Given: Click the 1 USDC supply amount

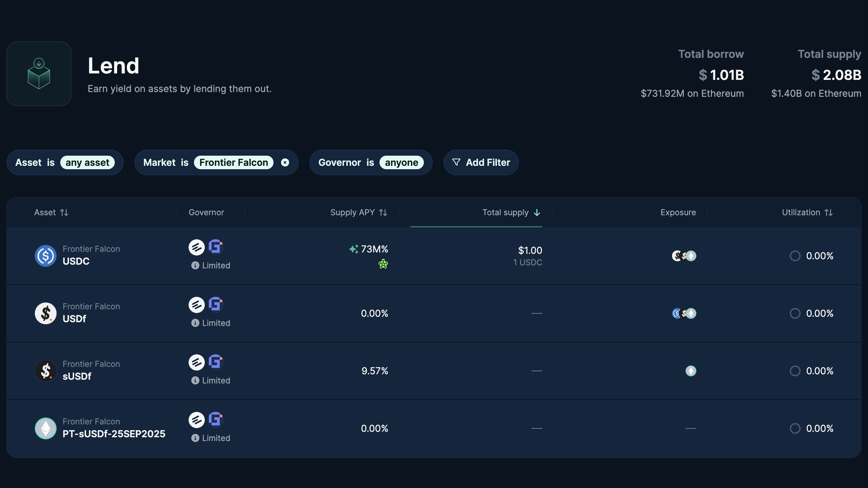Looking at the screenshot, I should (x=528, y=263).
